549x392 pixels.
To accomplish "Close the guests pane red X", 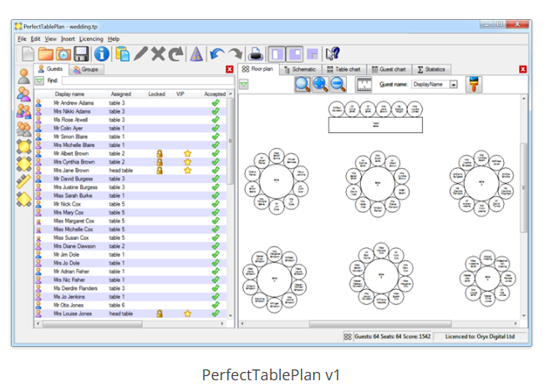I will tap(230, 69).
